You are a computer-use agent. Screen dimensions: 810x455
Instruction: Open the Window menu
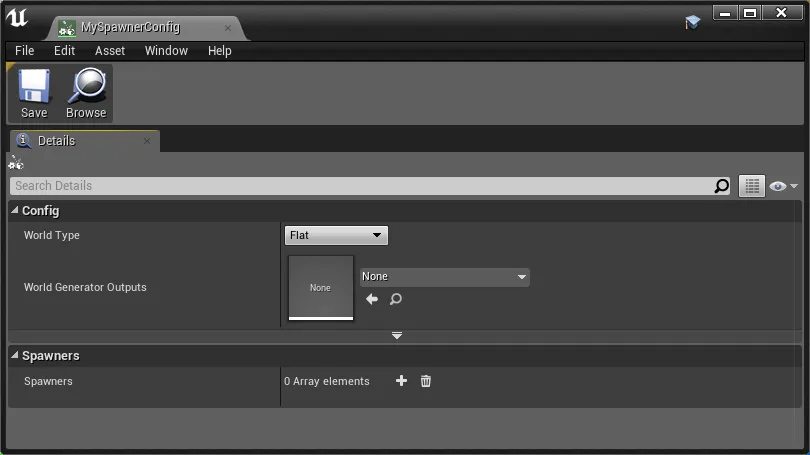point(166,51)
